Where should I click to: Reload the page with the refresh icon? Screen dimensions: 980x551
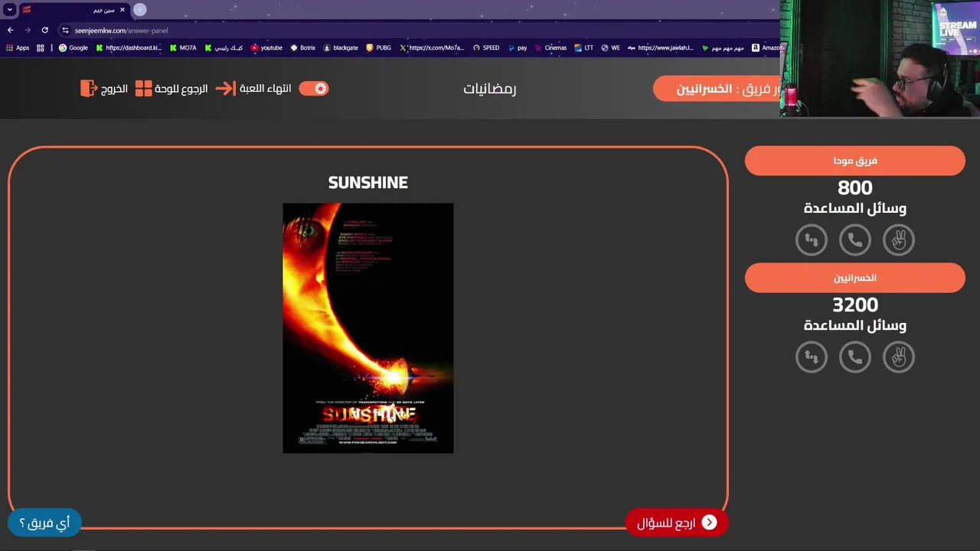point(45,30)
